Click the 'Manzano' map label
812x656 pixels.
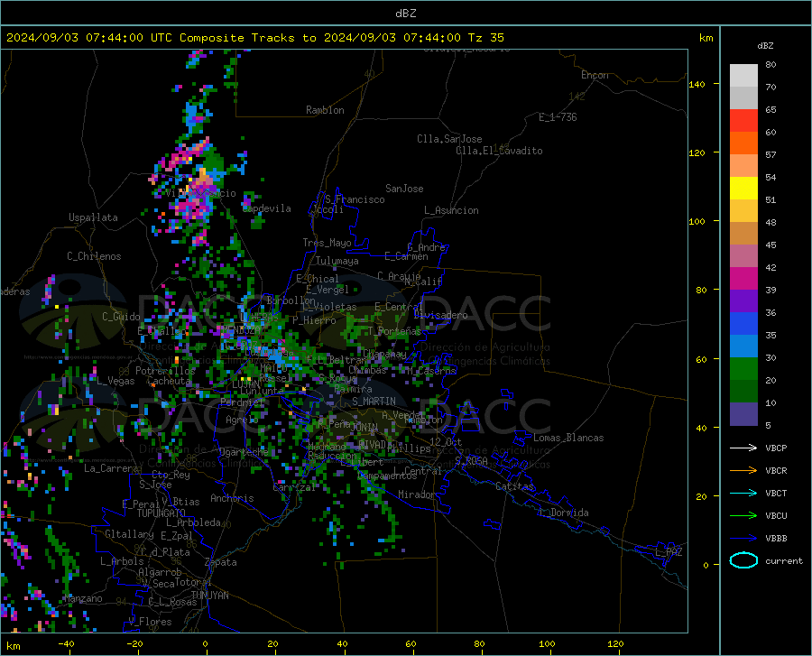pos(83,598)
